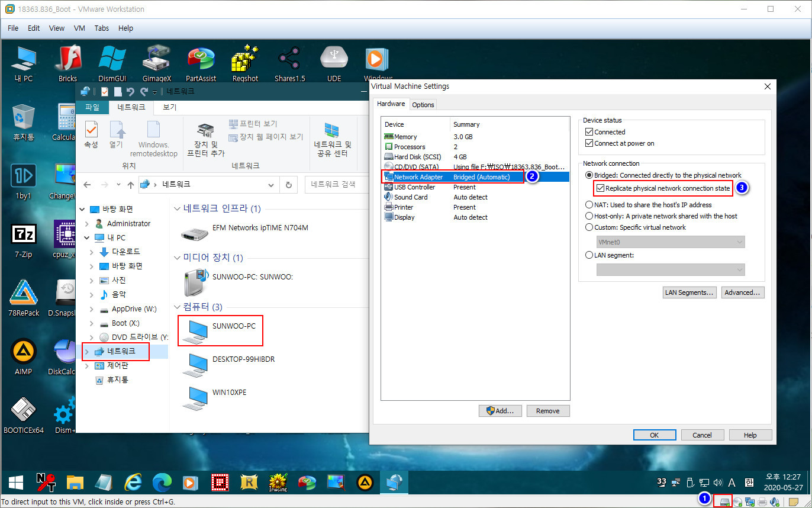The width and height of the screenshot is (812, 508).
Task: Click the speaker volume icon in guest tray
Action: [x=718, y=483]
